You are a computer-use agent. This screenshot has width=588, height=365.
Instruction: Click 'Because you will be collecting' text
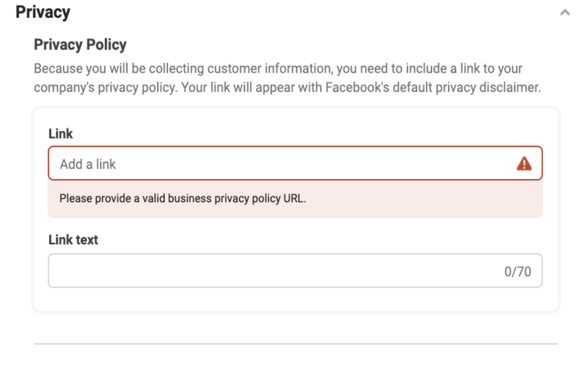[118, 69]
